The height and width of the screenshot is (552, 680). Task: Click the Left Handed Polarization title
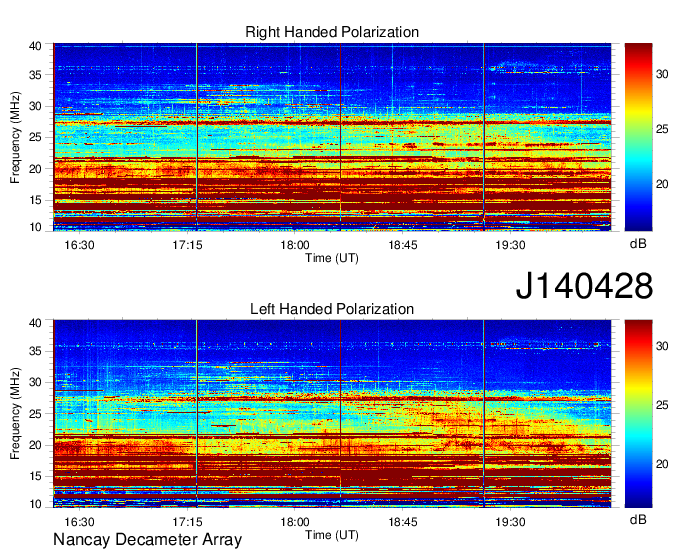tap(332, 309)
